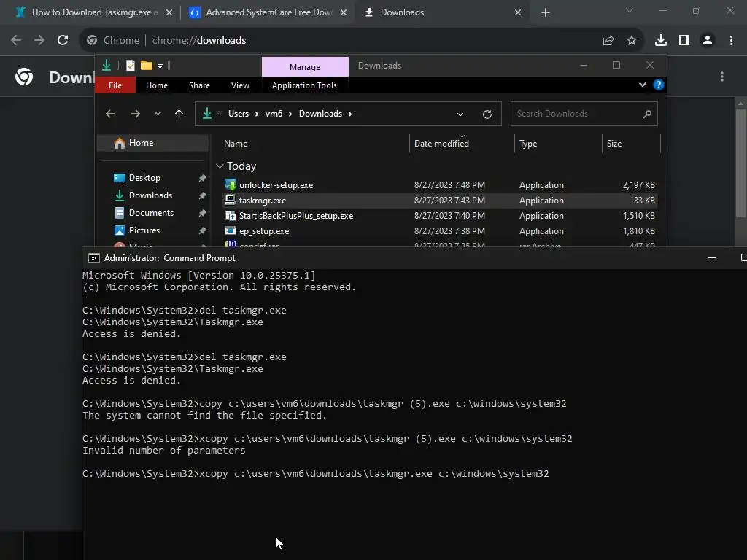Image resolution: width=747 pixels, height=560 pixels.
Task: Click Explorer quick access Properties icon
Action: 130,65
